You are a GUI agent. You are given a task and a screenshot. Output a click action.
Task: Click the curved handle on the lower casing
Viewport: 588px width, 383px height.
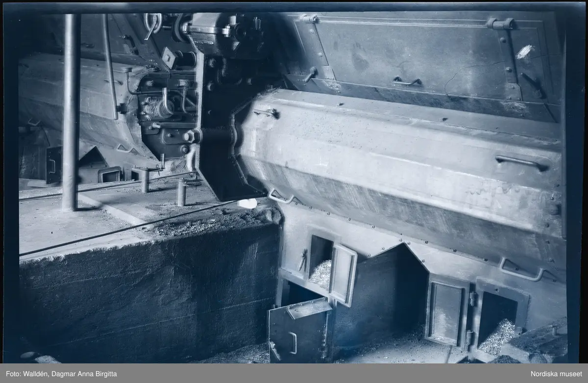(520, 272)
